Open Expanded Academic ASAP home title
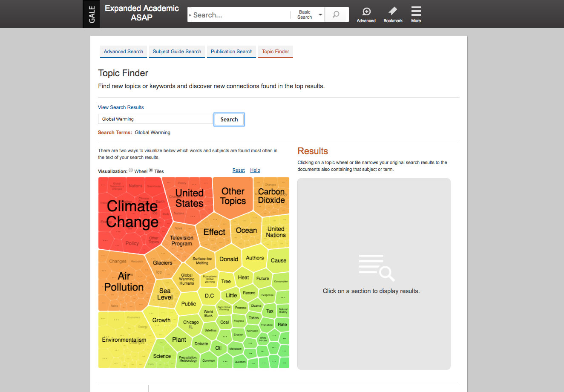This screenshot has height=392, width=564. coord(142,13)
